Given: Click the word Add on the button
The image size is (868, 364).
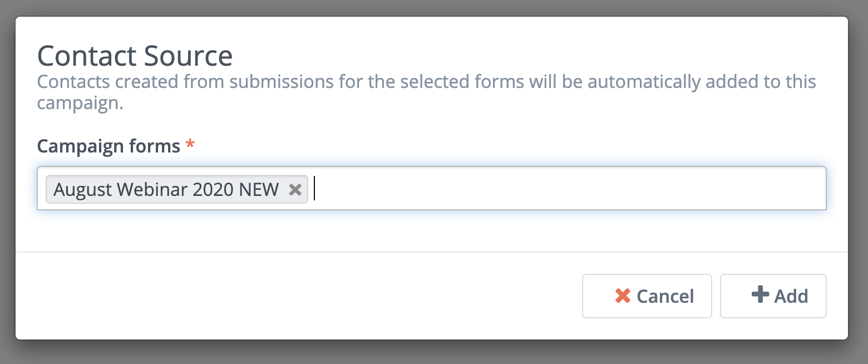Looking at the screenshot, I should (791, 296).
